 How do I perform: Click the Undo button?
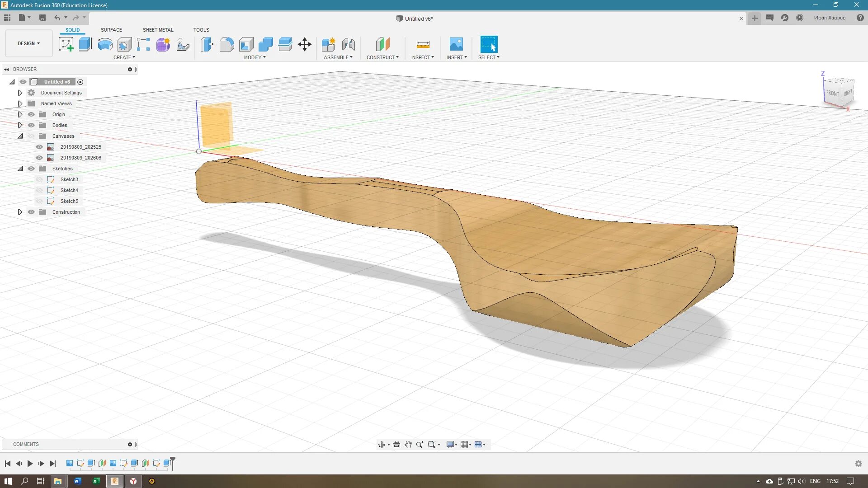[x=57, y=18]
